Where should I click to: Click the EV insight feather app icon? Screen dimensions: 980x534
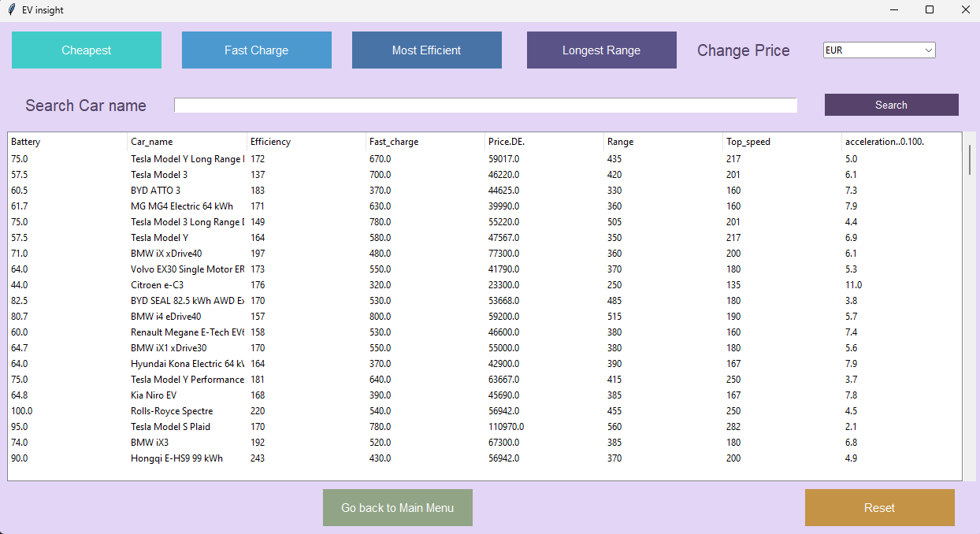coord(11,10)
